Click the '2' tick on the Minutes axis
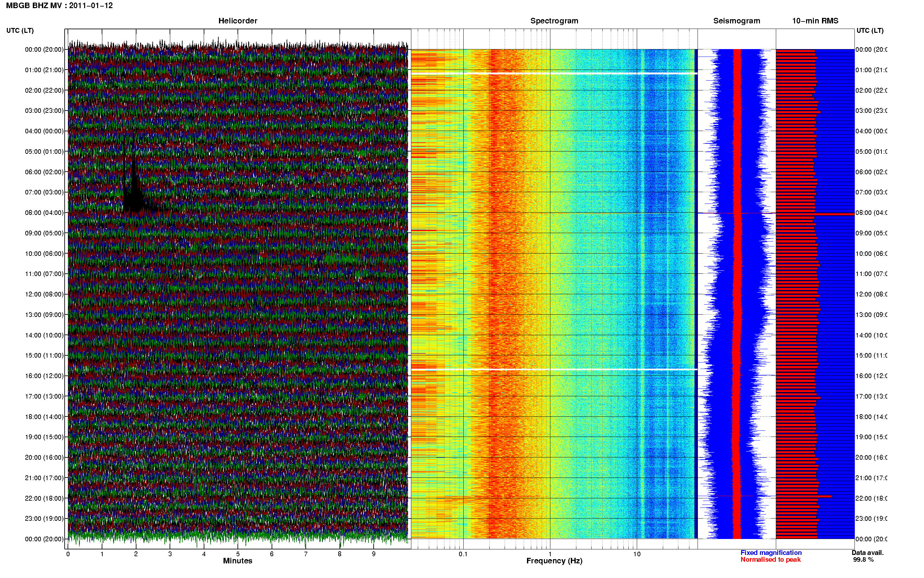This screenshot has width=924, height=578. coord(136,554)
